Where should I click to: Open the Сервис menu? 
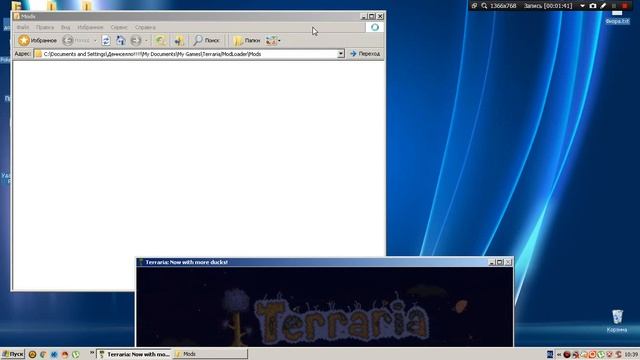point(119,27)
